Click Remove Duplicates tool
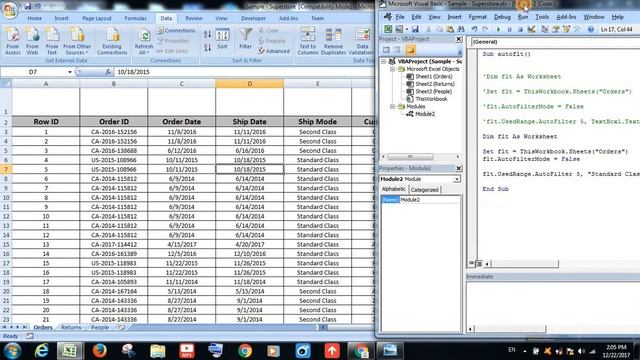The image size is (640, 360). [333, 41]
